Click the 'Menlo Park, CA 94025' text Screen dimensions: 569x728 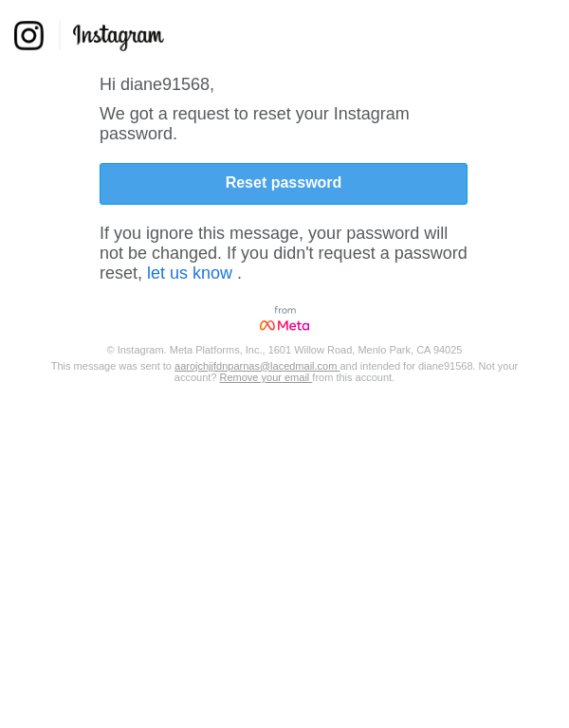coord(410,350)
